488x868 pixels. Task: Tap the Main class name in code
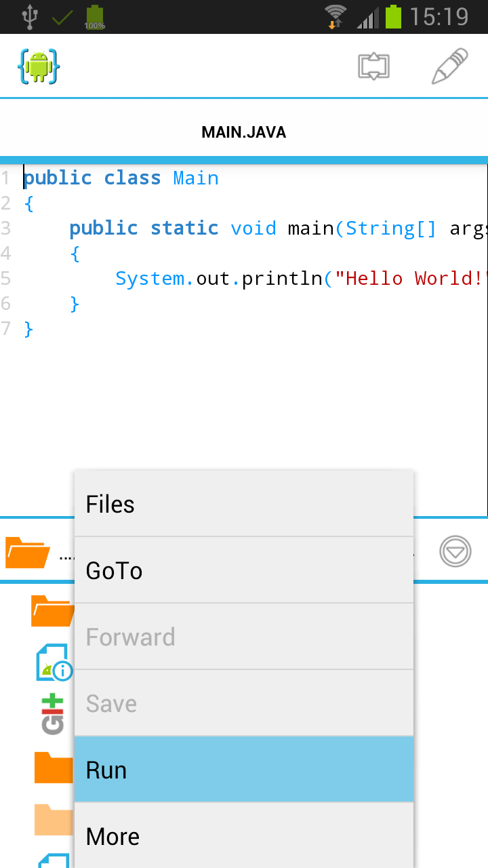(x=196, y=178)
